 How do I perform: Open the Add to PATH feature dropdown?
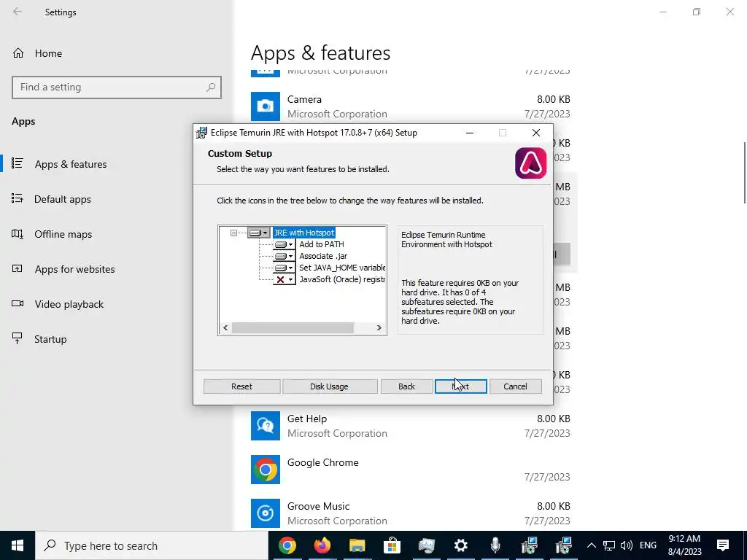pyautogui.click(x=284, y=244)
